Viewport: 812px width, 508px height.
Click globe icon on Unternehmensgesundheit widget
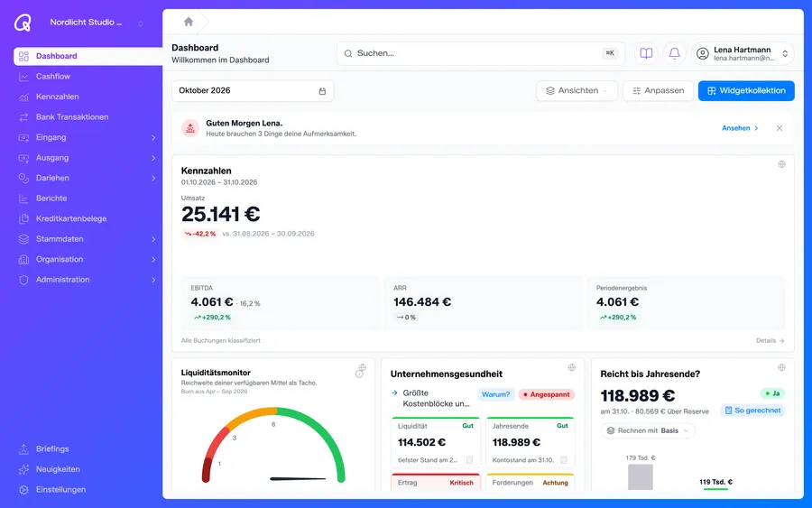click(572, 367)
